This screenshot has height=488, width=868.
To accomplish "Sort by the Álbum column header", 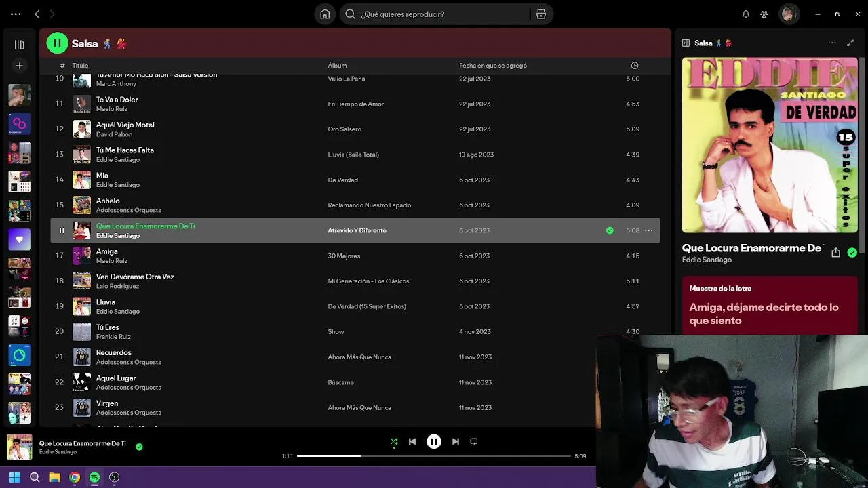I will [337, 66].
